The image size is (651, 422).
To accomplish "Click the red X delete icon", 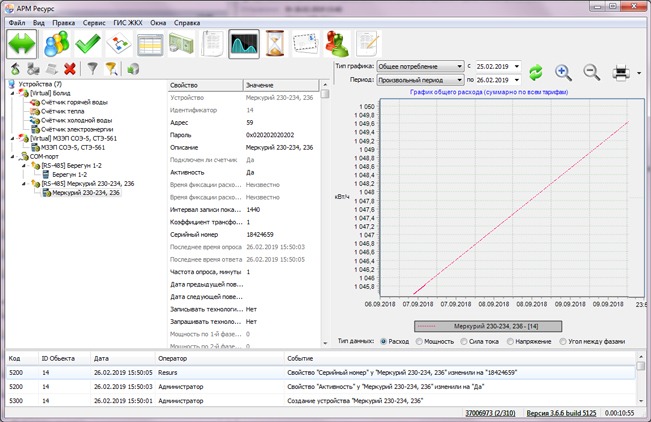I will pyautogui.click(x=70, y=69).
